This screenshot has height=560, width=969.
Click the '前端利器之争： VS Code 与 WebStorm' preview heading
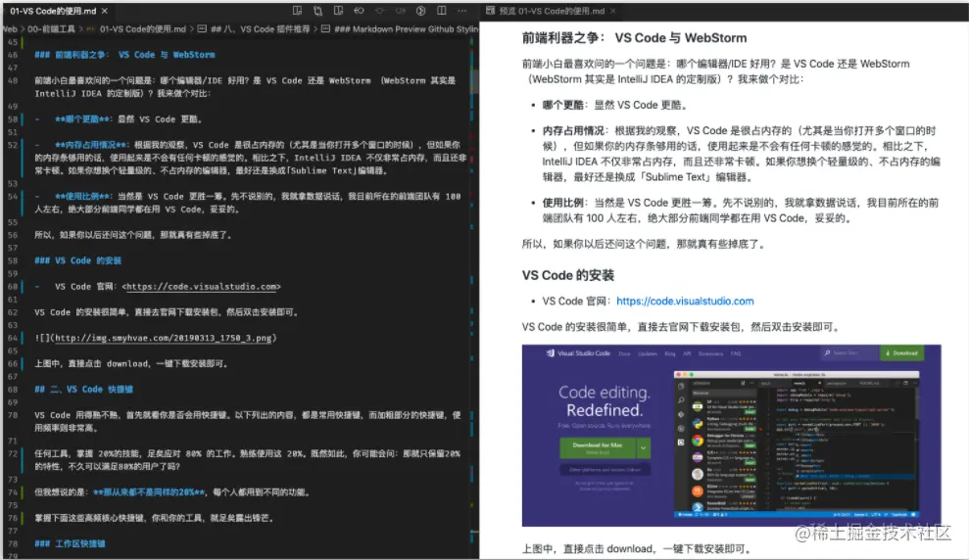(634, 38)
